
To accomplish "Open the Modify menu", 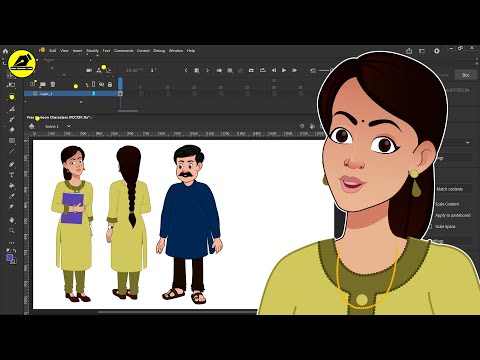I will [x=92, y=51].
